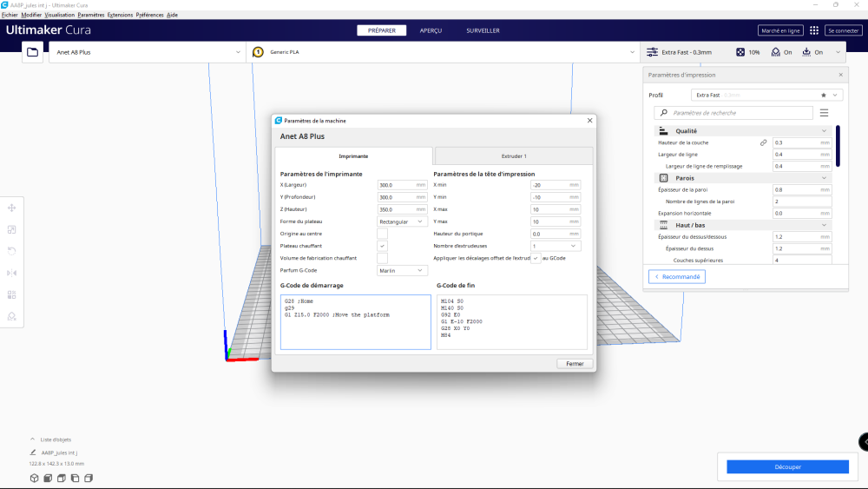
Task: Open the Visualisation menu
Action: 59,15
